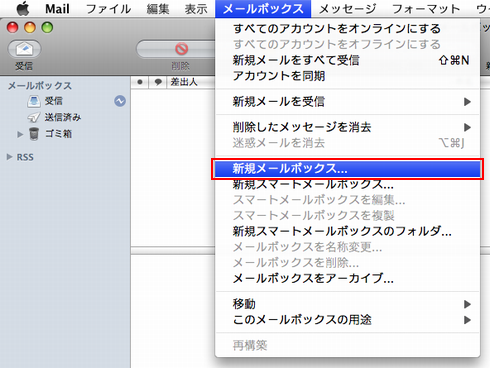Select the 受信 inbox in sidebar

pos(54,101)
